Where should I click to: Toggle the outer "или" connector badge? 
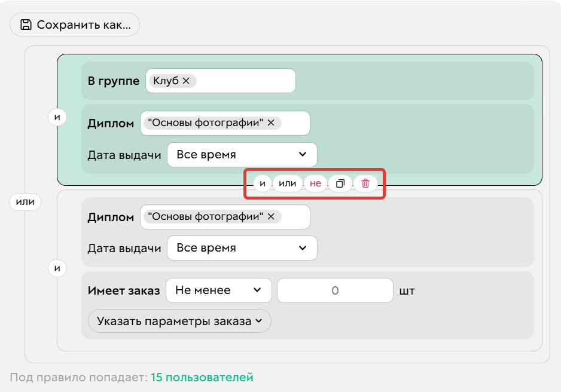(x=25, y=202)
